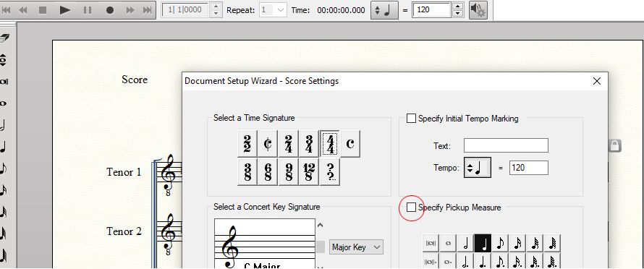Pause playback
The height and width of the screenshot is (269, 644).
87,10
